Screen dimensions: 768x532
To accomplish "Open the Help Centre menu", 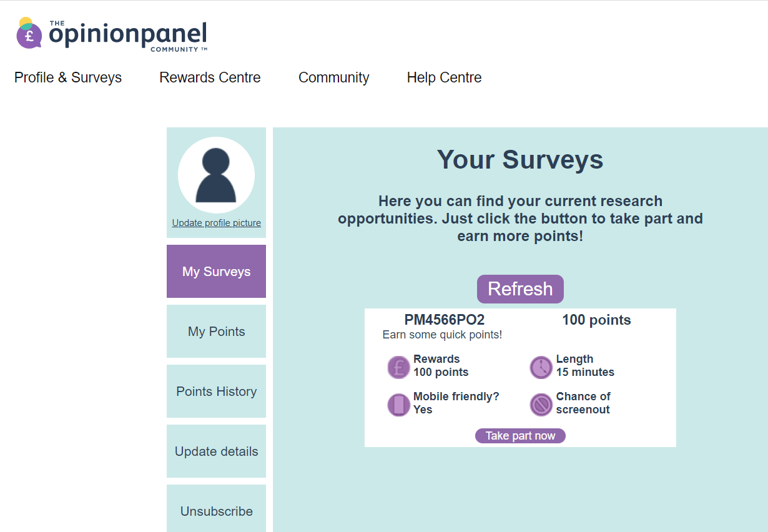I will 444,77.
